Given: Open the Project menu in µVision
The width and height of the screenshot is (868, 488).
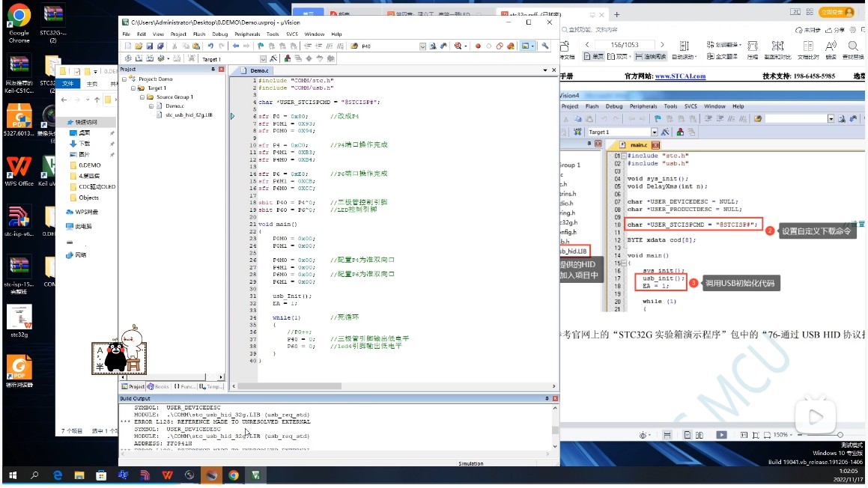Looking at the screenshot, I should pos(178,34).
